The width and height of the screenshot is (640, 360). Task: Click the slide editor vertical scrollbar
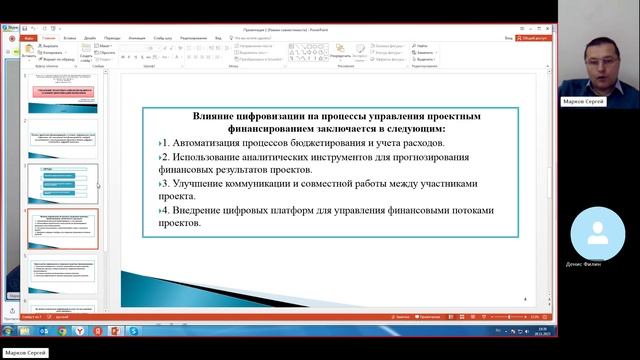pos(549,184)
